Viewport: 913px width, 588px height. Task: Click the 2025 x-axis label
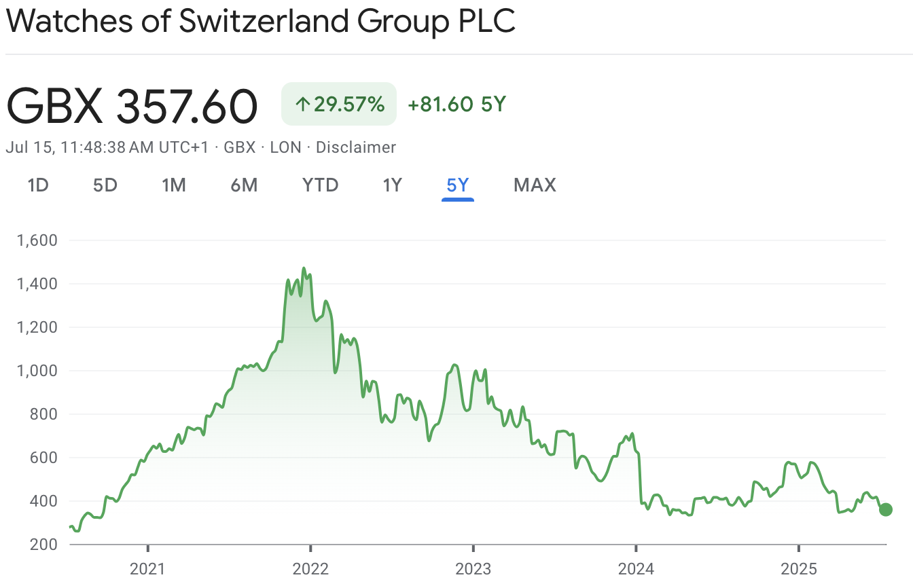[799, 568]
